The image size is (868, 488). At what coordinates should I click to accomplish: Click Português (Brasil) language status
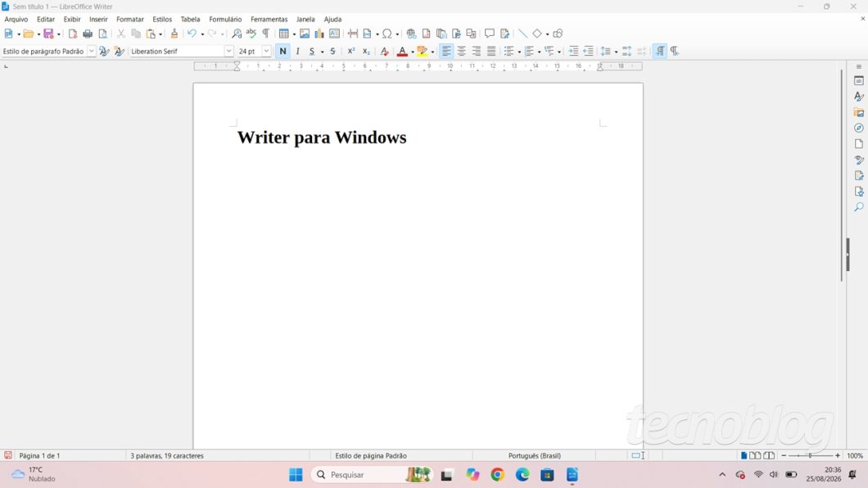coord(534,456)
